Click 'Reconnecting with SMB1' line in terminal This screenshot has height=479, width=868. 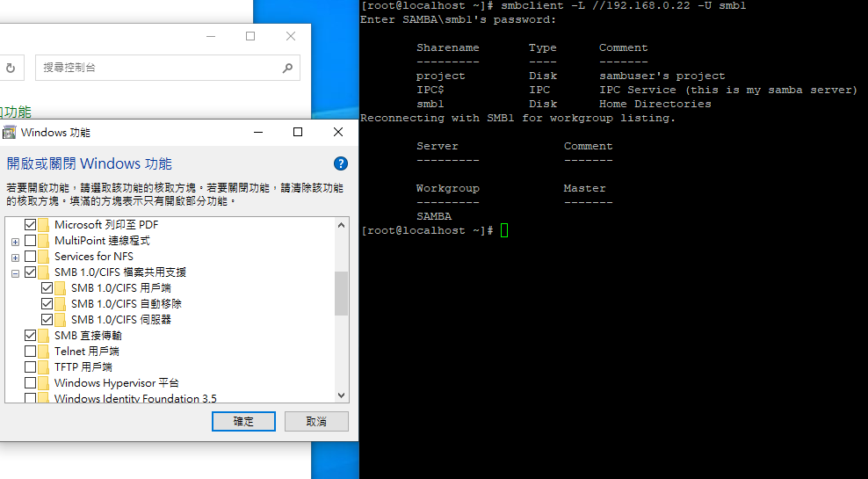[x=517, y=118]
